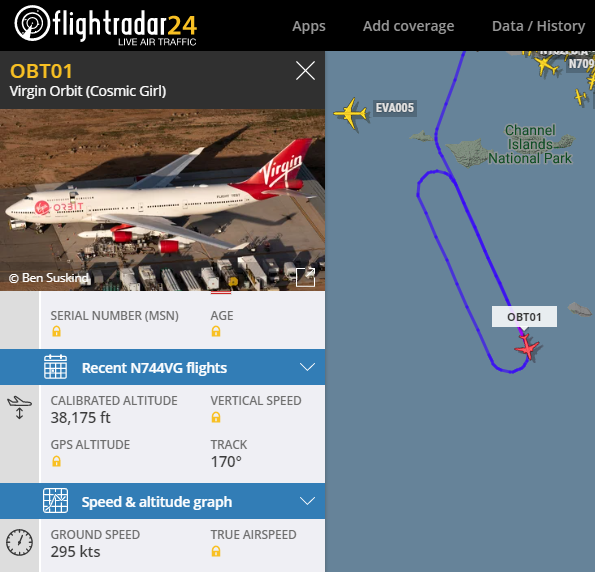Open the Add coverage menu

tap(408, 26)
